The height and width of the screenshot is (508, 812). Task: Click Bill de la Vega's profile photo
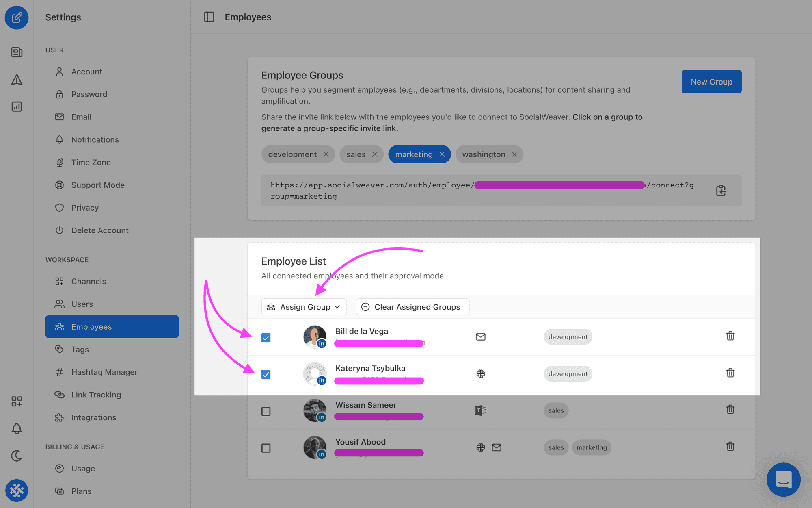coord(315,336)
